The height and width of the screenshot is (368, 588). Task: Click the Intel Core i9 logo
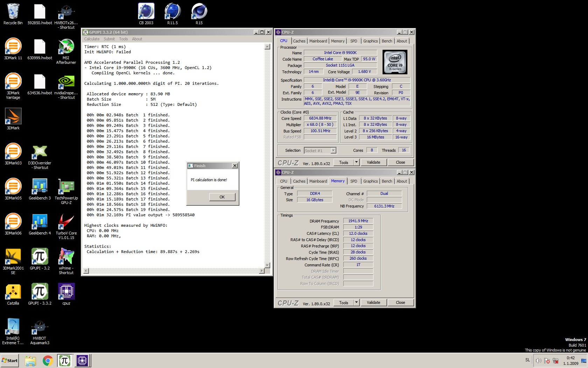395,62
